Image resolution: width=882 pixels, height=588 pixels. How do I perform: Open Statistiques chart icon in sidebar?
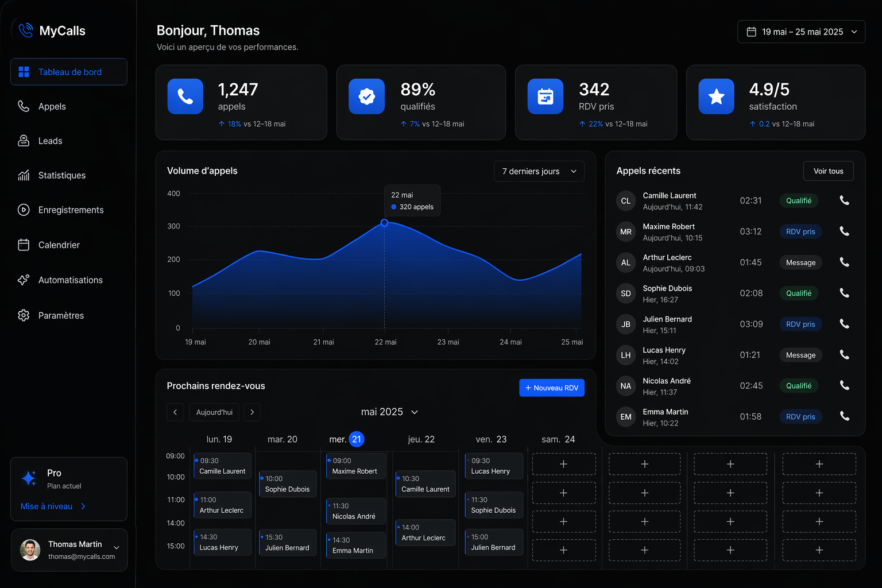tap(24, 175)
